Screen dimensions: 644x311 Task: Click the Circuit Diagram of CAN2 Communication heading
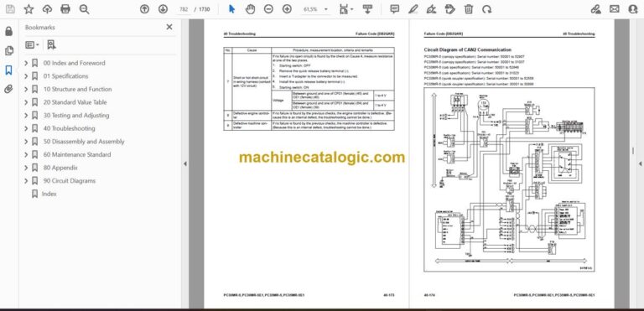467,49
